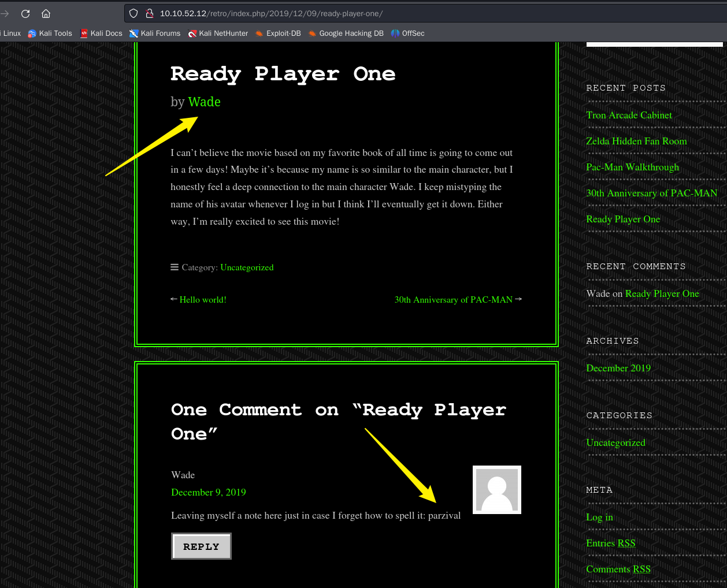Open recent post Zelda Hidden Fan Room
The height and width of the screenshot is (588, 727).
click(x=636, y=141)
